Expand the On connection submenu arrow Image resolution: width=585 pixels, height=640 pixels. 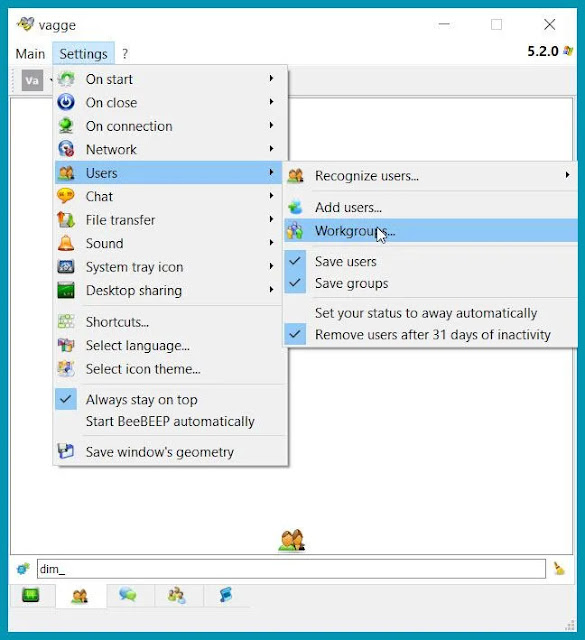point(271,125)
